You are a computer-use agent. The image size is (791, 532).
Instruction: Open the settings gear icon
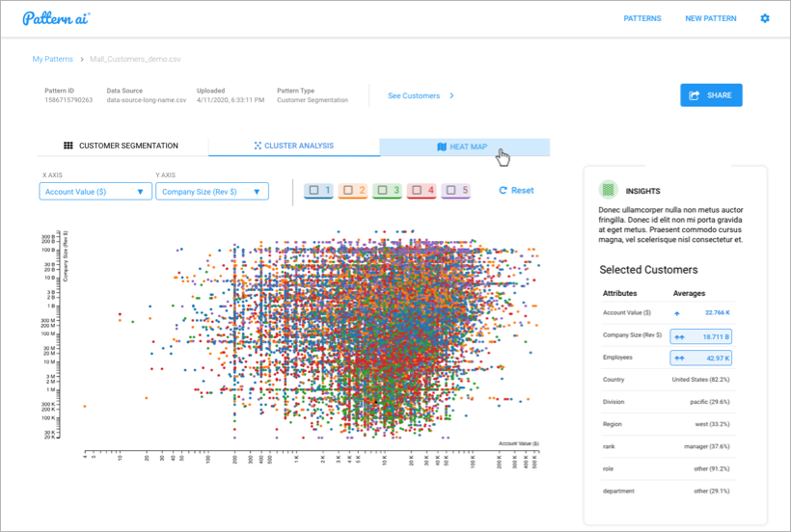point(765,18)
